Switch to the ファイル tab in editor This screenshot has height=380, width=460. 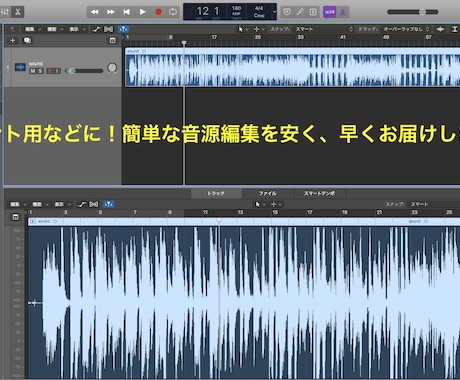[268, 193]
